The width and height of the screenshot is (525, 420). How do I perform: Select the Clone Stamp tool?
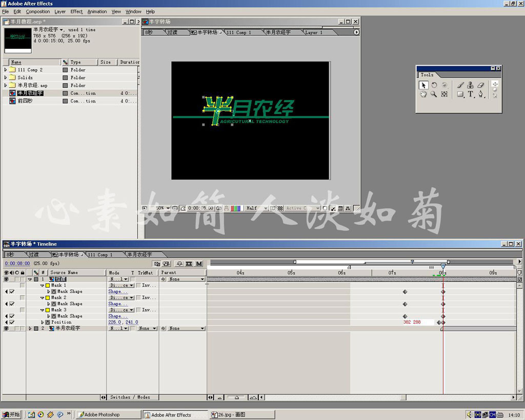(471, 85)
